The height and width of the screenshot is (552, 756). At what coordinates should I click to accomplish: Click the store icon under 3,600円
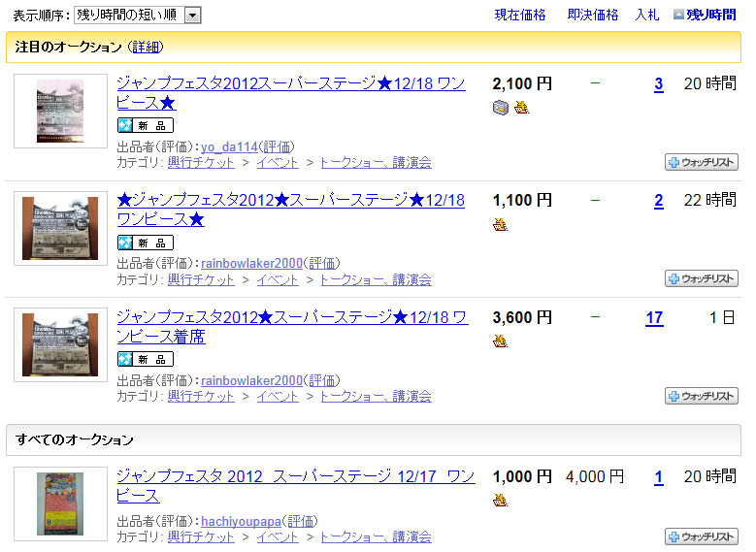(x=501, y=341)
